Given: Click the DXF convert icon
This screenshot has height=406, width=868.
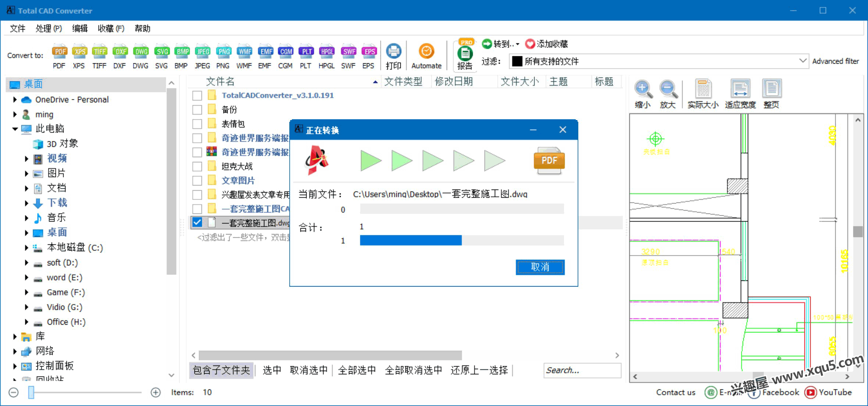Looking at the screenshot, I should click(120, 52).
